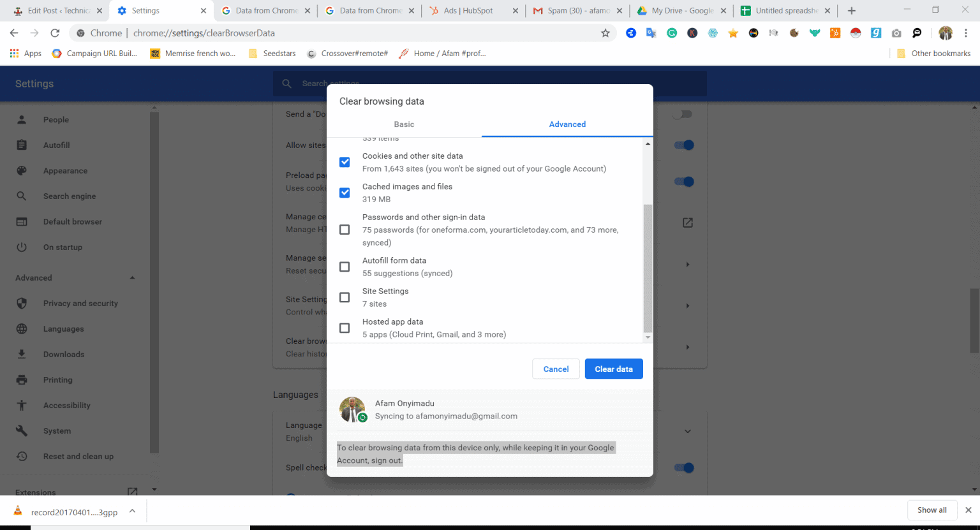Switch to the Data from Chrome browser tab
Image resolution: width=980 pixels, height=530 pixels.
[x=265, y=10]
